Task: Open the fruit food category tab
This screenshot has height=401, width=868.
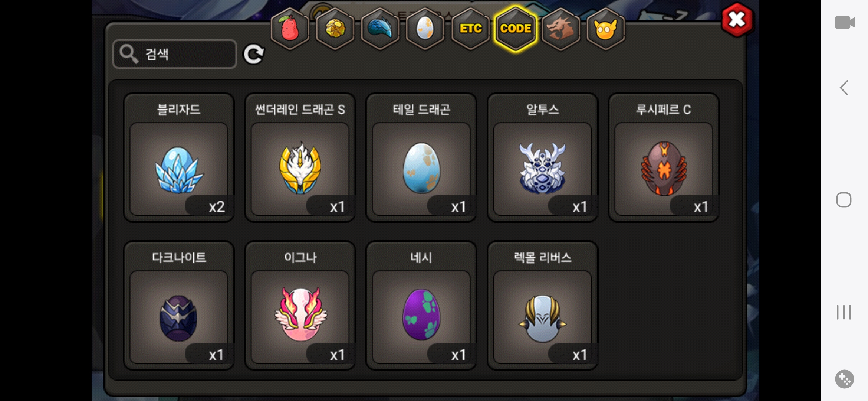Action: click(290, 29)
